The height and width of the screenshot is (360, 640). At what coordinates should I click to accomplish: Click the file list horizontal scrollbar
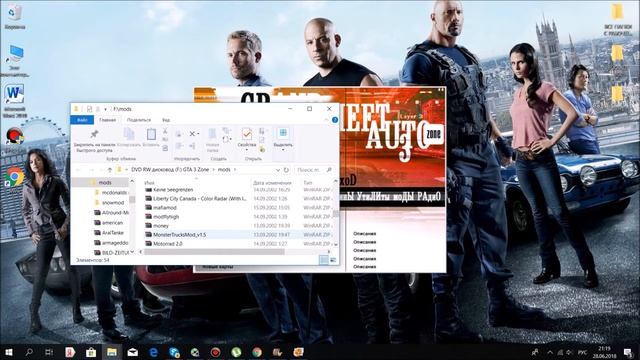pos(214,252)
